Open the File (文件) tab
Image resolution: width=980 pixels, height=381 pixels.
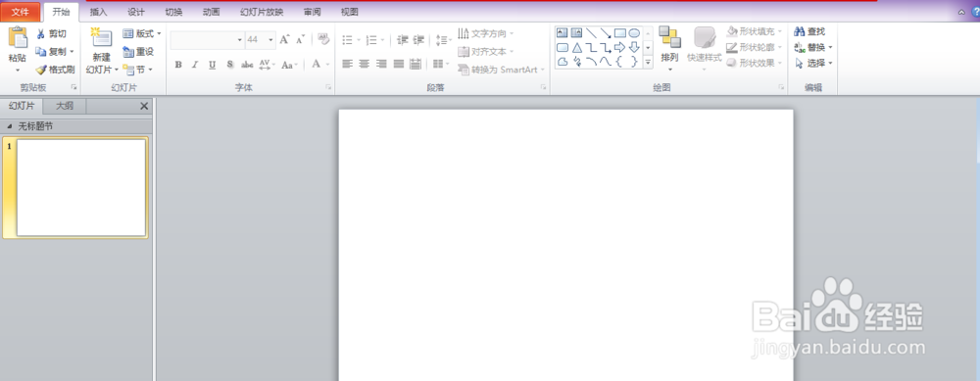[x=21, y=12]
